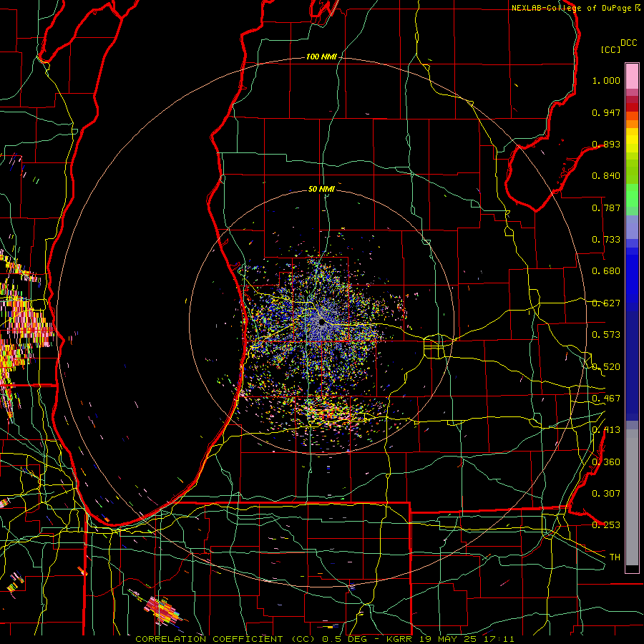Screen dimensions: 644x644
Task: Pick the lavender color bar segment near 0.733
Action: [x=632, y=226]
